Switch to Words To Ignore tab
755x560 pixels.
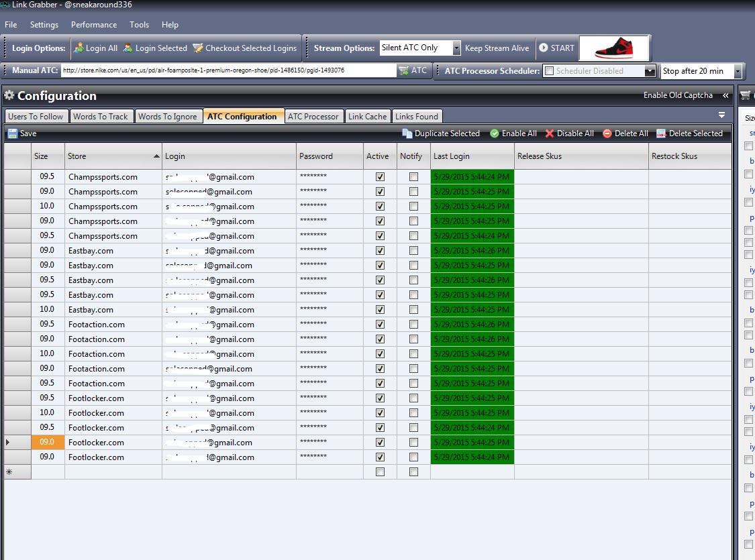point(168,117)
